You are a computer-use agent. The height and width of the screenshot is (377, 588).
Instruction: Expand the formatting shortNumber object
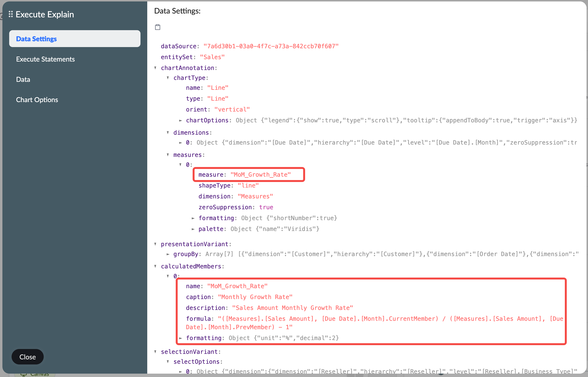[x=193, y=218]
